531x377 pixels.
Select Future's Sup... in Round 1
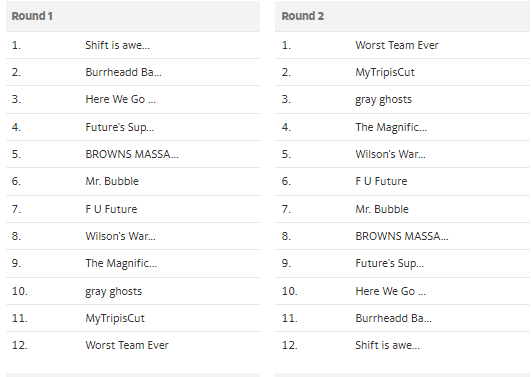tap(120, 127)
